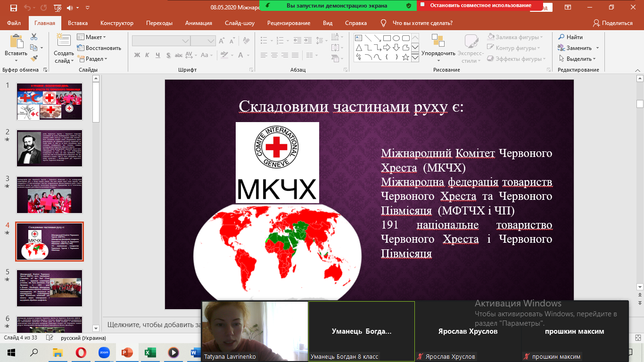
Task: Toggle strikethrough (abc) formatting
Action: 178,55
